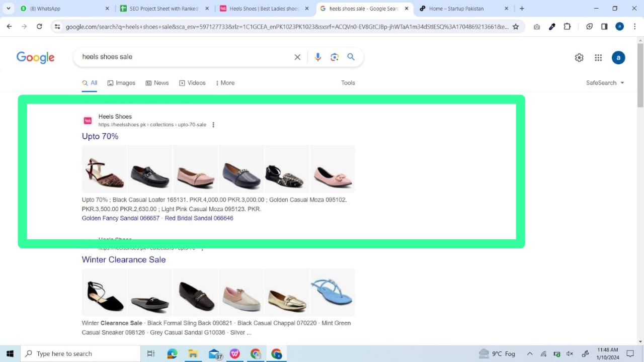Click the leaf lightning-bolt toolbar icon

point(589,27)
